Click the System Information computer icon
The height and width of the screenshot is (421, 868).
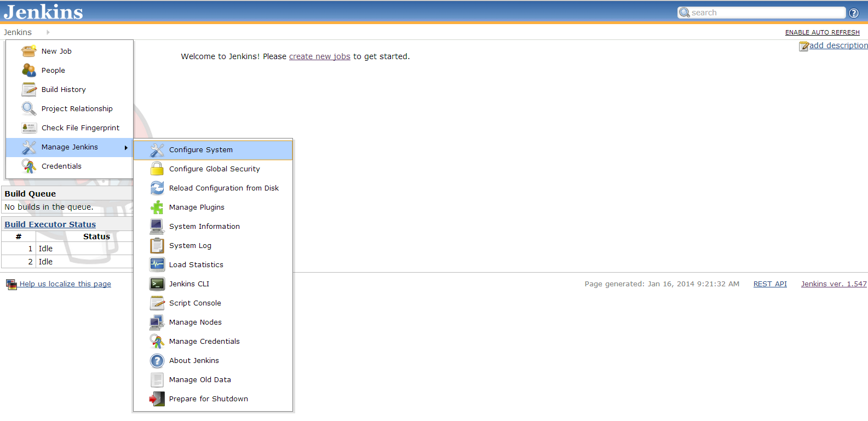157,226
